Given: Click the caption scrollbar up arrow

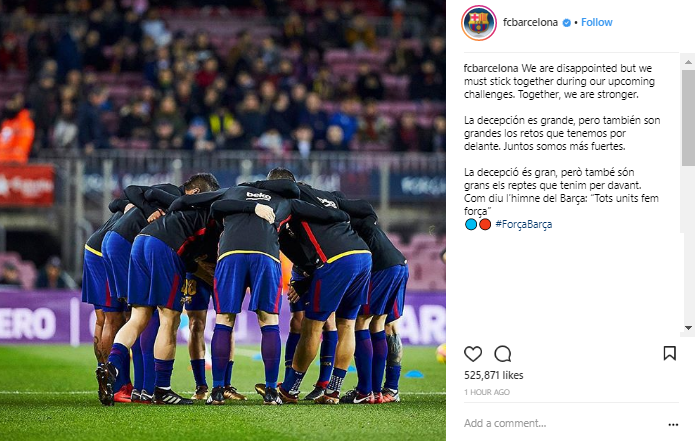Looking at the screenshot, I should [688, 62].
